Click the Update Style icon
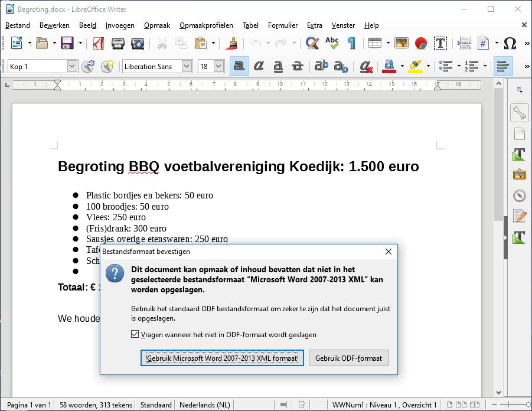This screenshot has height=411, width=532. (88, 66)
